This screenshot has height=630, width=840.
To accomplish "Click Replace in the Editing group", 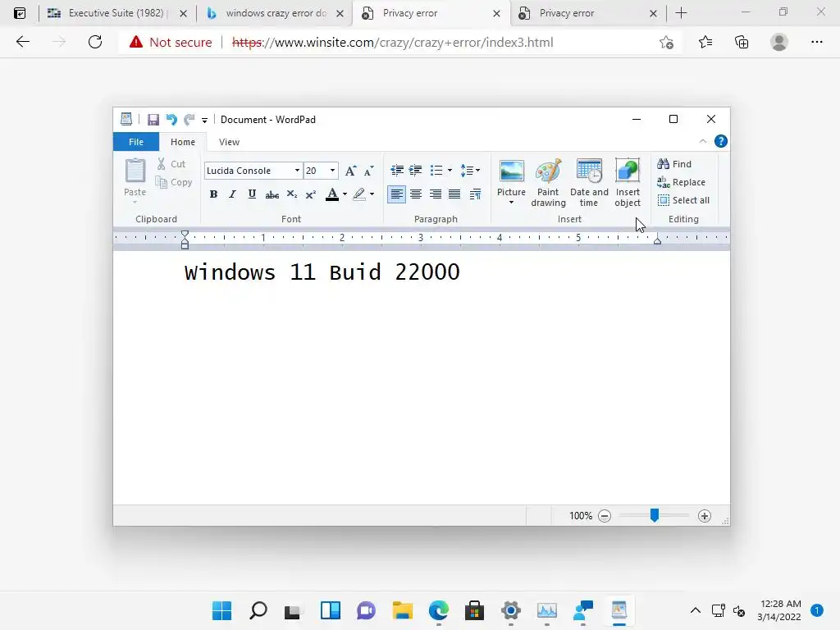I will (682, 182).
